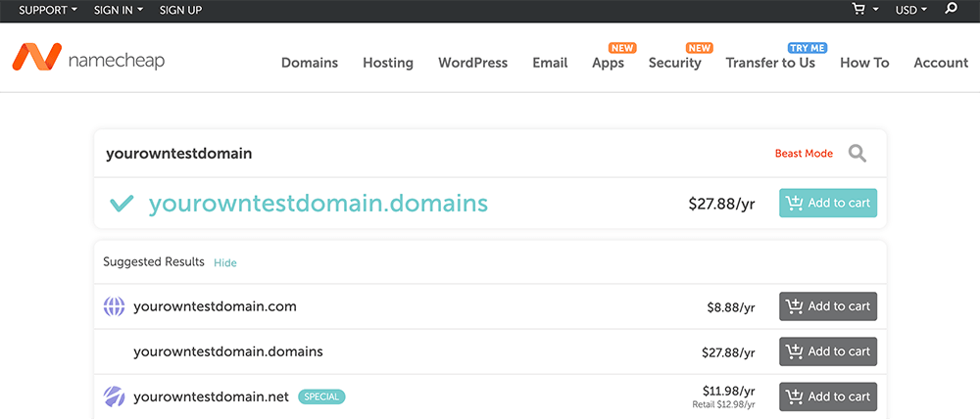Click the NEW badge above Apps

[622, 48]
